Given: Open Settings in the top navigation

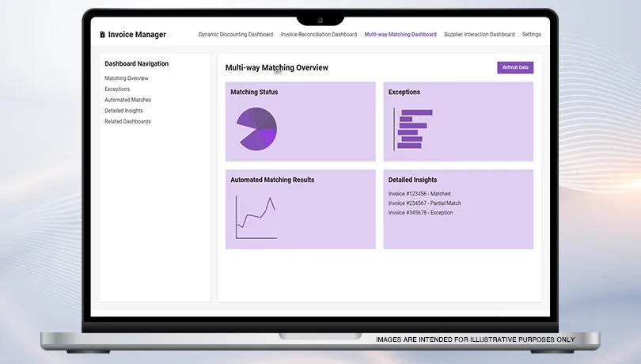Looking at the screenshot, I should click(532, 35).
